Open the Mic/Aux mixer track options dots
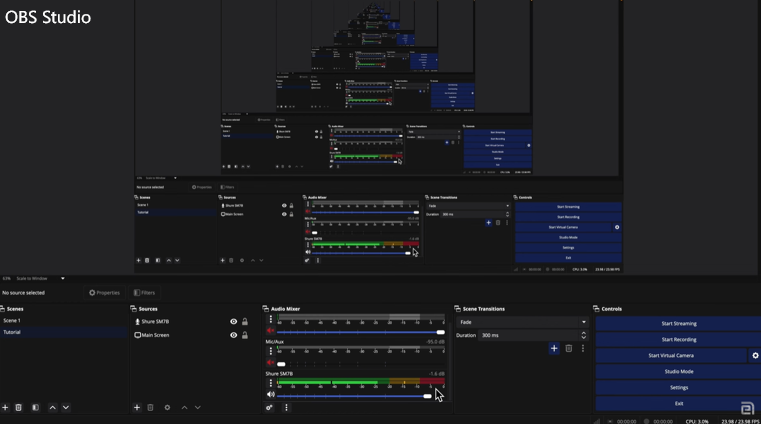 pyautogui.click(x=271, y=351)
